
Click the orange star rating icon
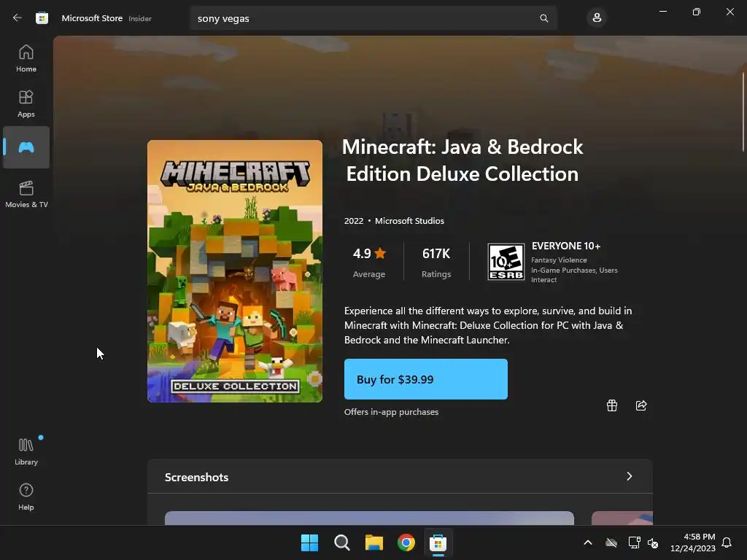tap(379, 253)
